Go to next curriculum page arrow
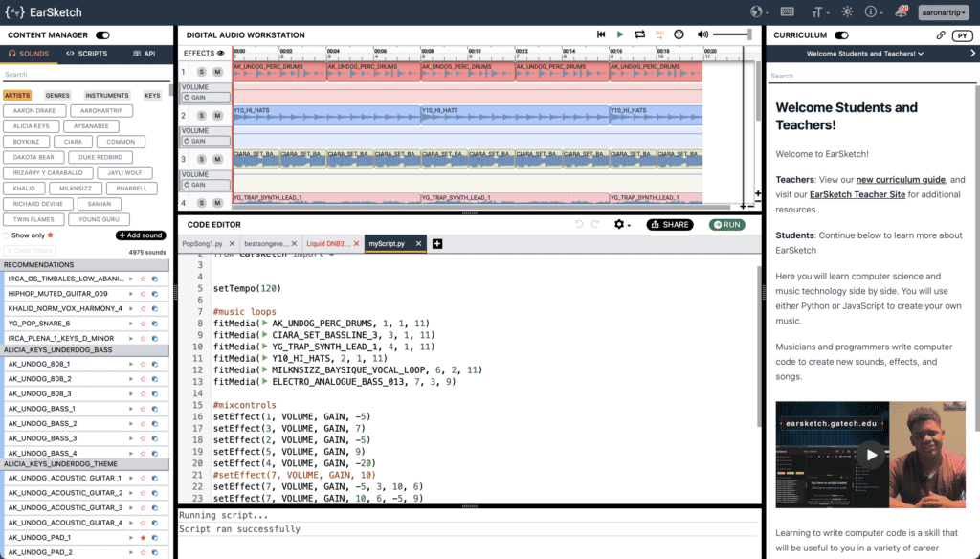Screen dimensions: 980x559 coord(972,54)
